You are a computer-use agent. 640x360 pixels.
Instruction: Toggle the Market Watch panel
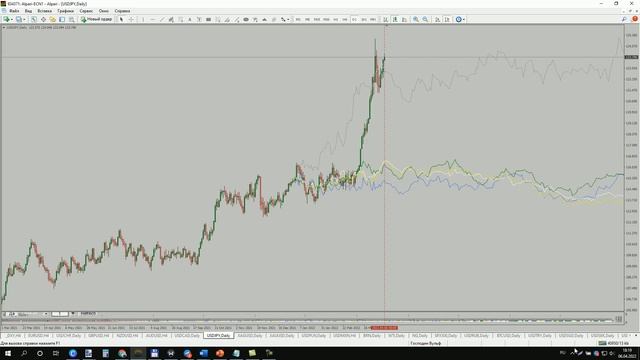coord(33,19)
